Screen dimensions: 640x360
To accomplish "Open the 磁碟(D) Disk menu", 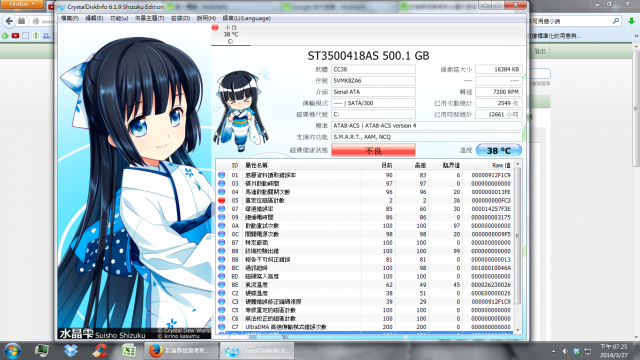I will click(180, 18).
